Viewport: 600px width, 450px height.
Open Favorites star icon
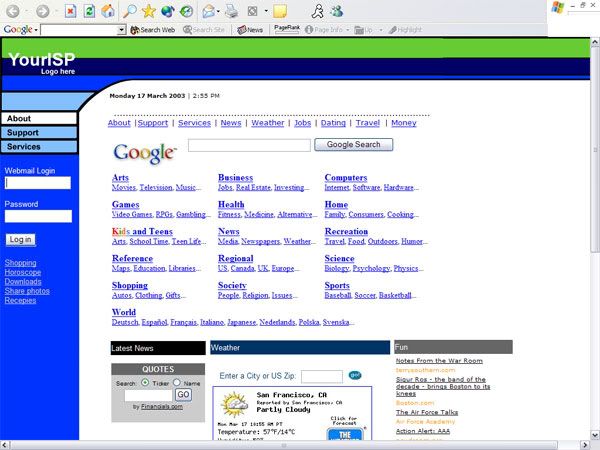pos(148,11)
